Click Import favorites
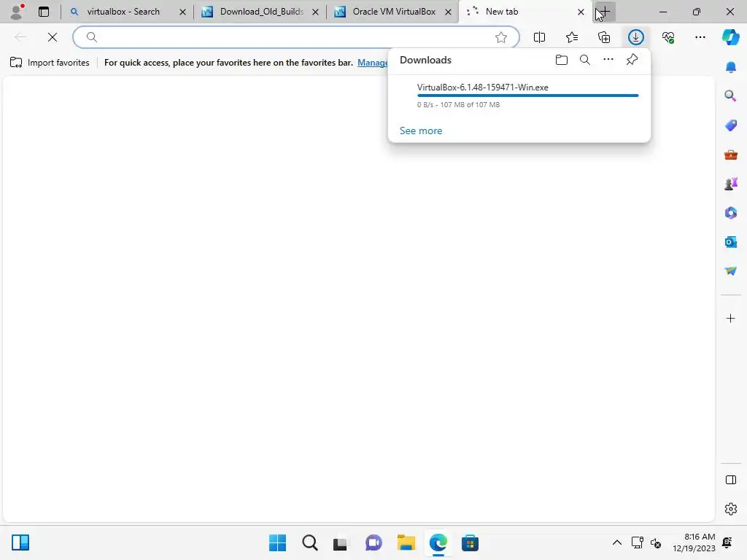The image size is (747, 560). (50, 63)
